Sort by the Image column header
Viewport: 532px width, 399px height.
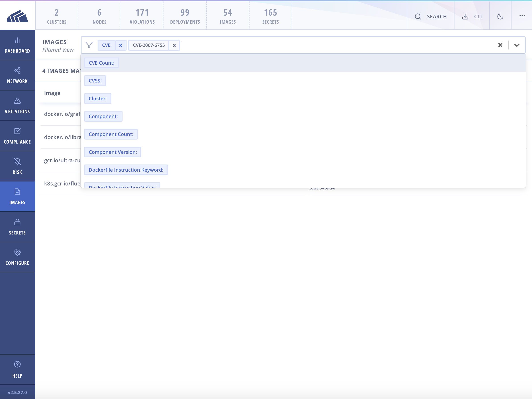(52, 93)
